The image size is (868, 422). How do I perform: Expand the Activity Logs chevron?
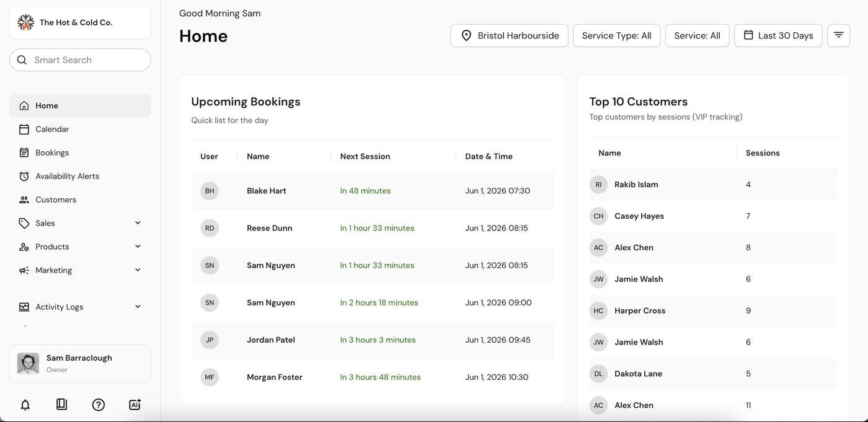pyautogui.click(x=138, y=307)
